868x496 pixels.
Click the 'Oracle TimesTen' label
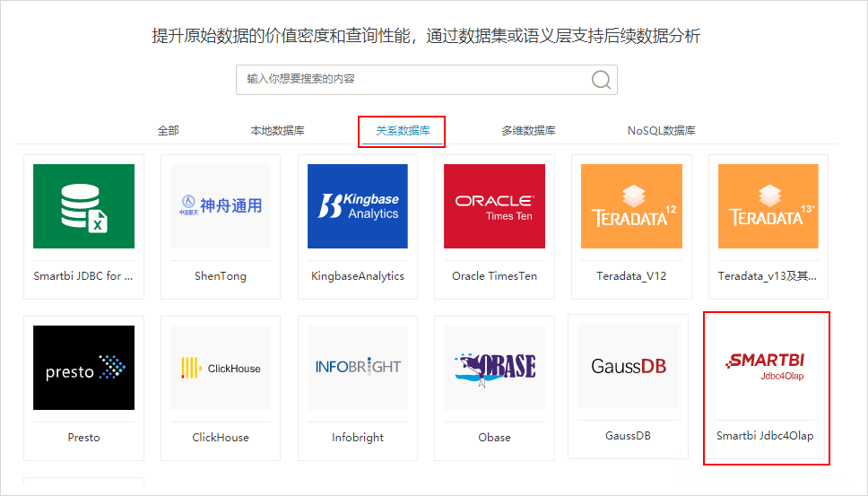tap(494, 275)
